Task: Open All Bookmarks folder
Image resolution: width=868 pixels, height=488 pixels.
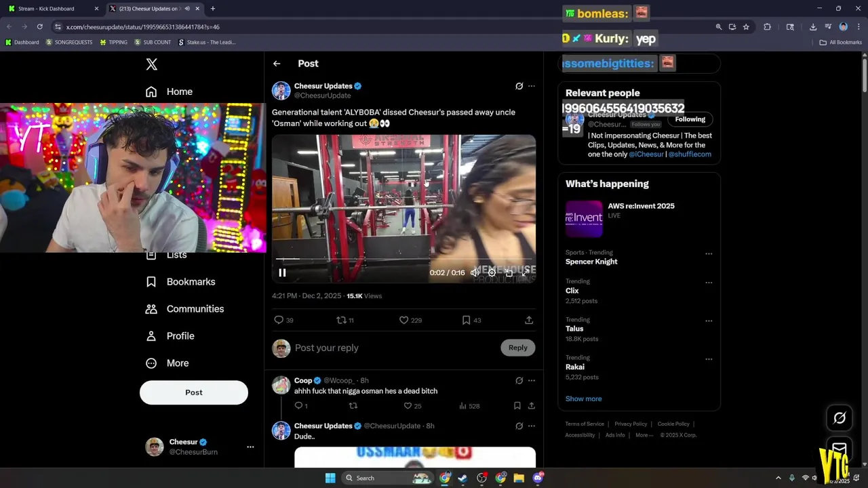Action: 841,42
